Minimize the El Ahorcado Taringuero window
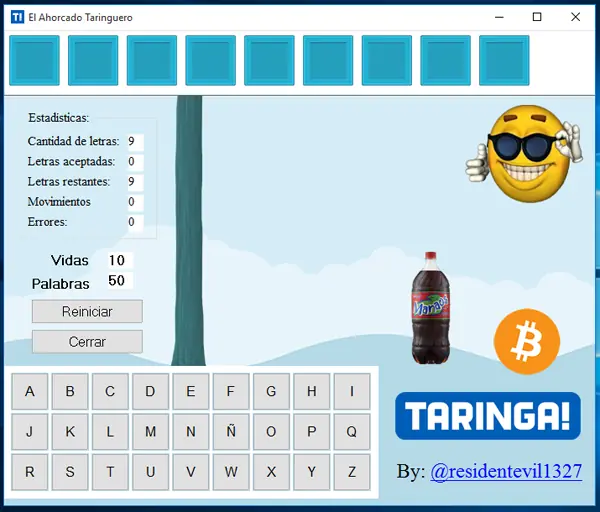 tap(499, 17)
